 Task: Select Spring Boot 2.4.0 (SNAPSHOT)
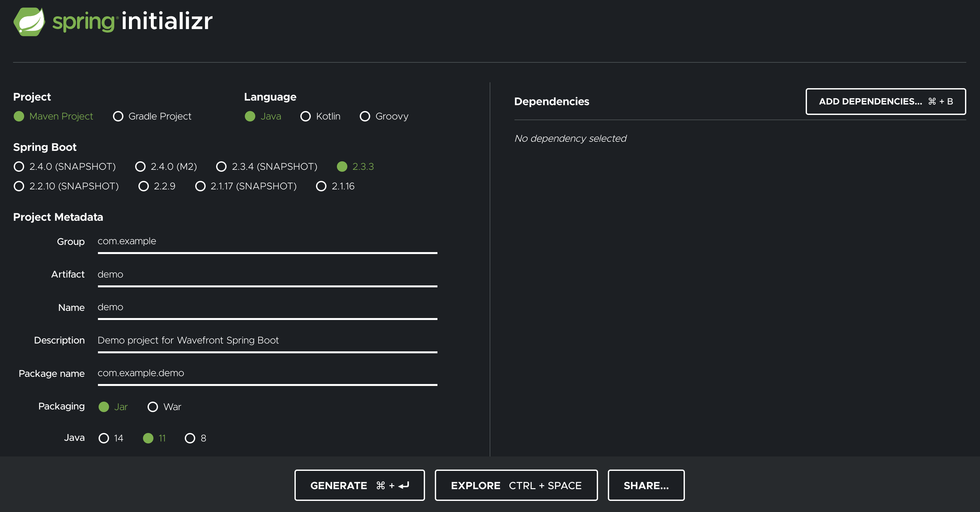[65, 166]
